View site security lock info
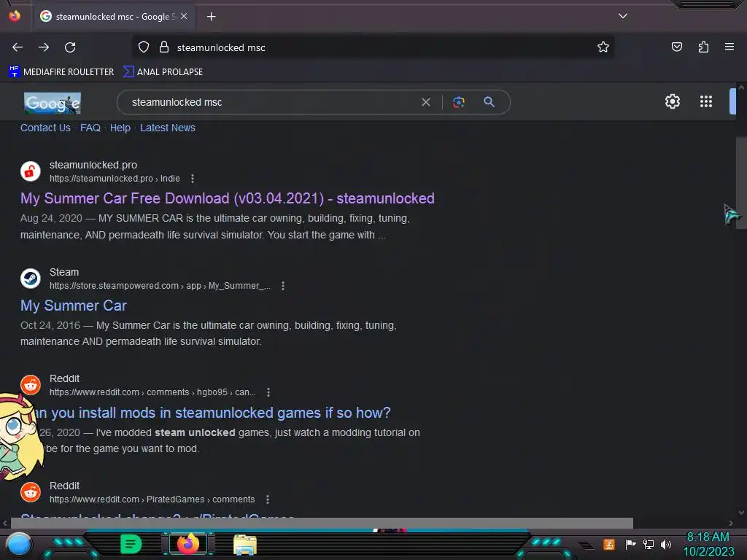The height and width of the screenshot is (560, 747). pos(164,47)
